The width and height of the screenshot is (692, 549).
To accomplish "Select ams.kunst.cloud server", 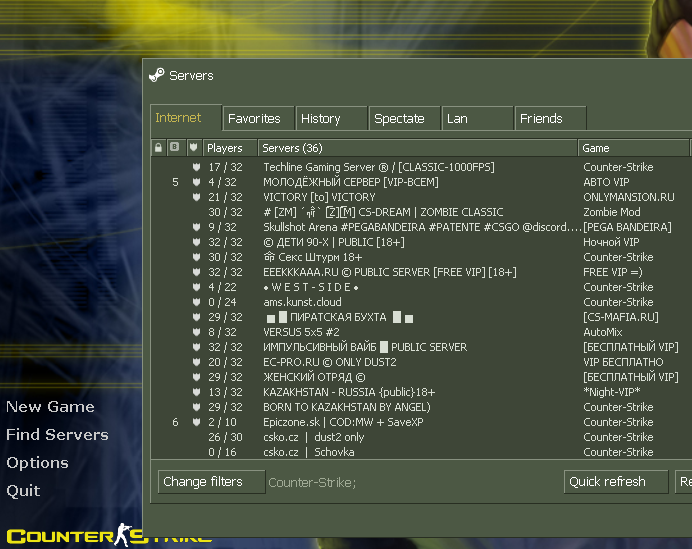I will tap(421, 302).
